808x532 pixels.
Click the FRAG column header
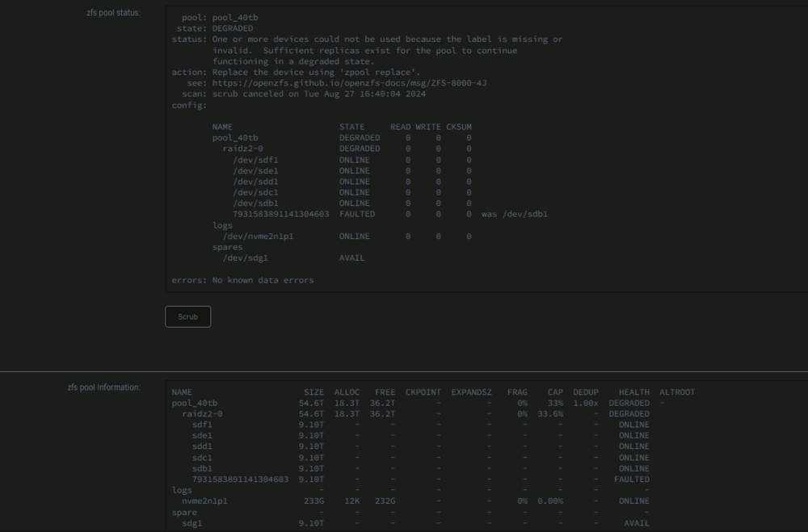(517, 392)
